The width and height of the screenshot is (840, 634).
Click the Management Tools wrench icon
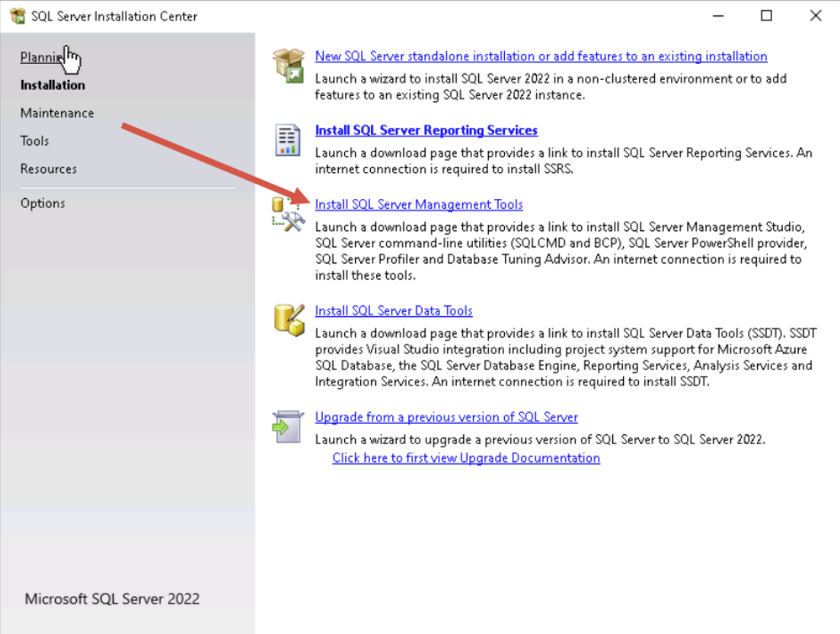tap(288, 214)
